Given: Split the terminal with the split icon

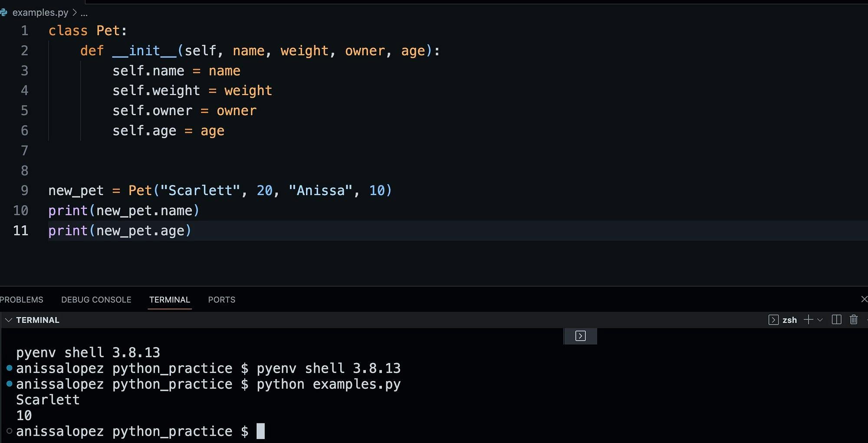Looking at the screenshot, I should pos(836,320).
